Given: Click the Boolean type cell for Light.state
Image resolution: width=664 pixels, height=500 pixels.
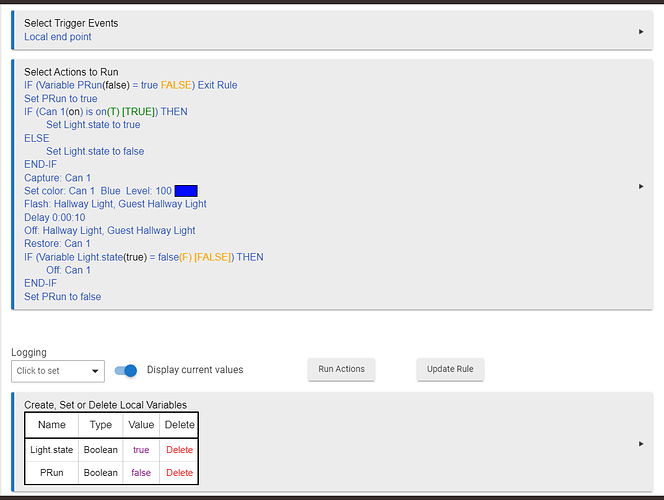Looking at the screenshot, I should click(101, 450).
